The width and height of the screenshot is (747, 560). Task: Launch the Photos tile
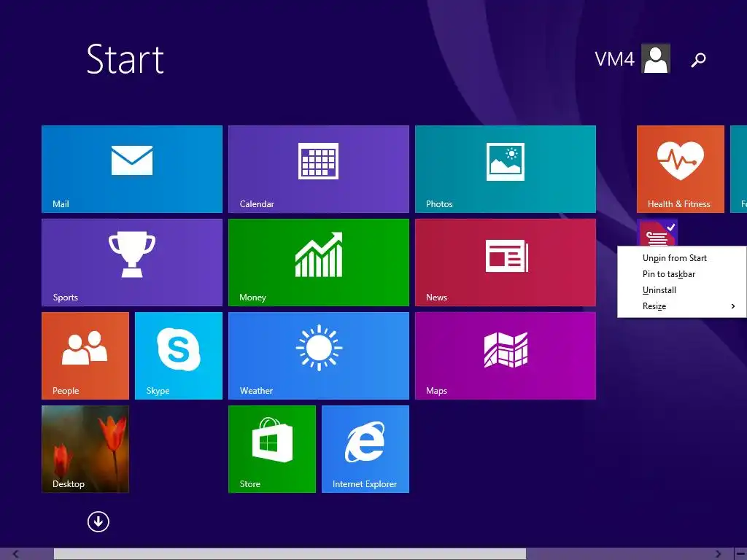click(x=506, y=169)
